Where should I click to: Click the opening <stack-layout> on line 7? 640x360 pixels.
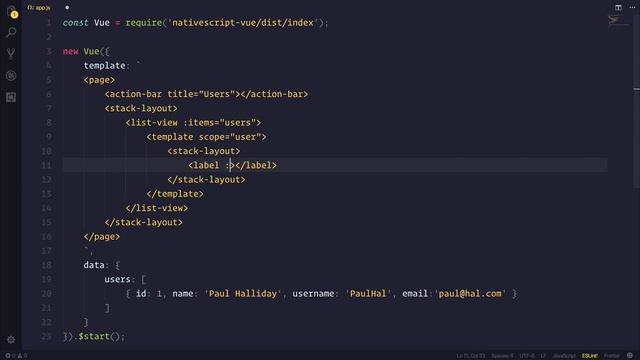click(141, 109)
